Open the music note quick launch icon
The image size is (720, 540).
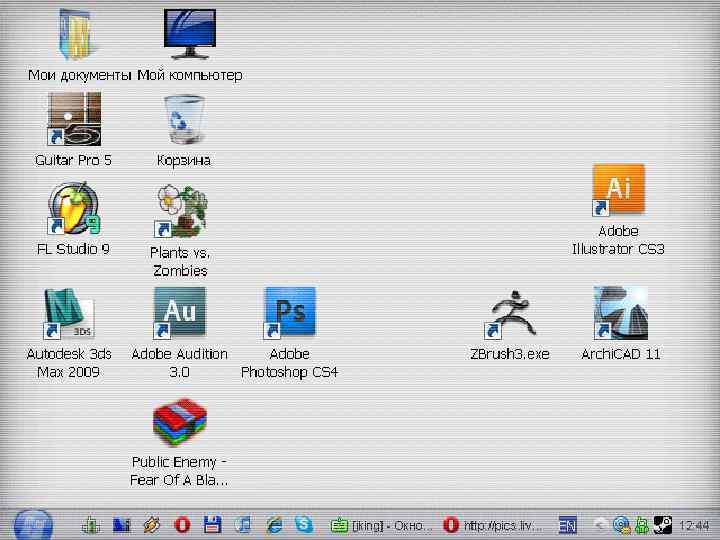click(243, 524)
